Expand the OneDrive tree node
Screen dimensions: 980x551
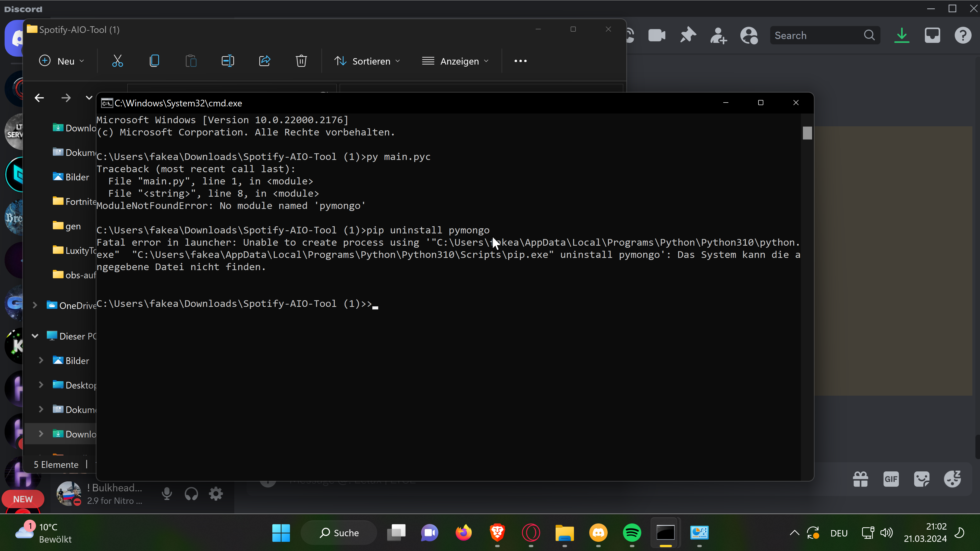pyautogui.click(x=35, y=305)
